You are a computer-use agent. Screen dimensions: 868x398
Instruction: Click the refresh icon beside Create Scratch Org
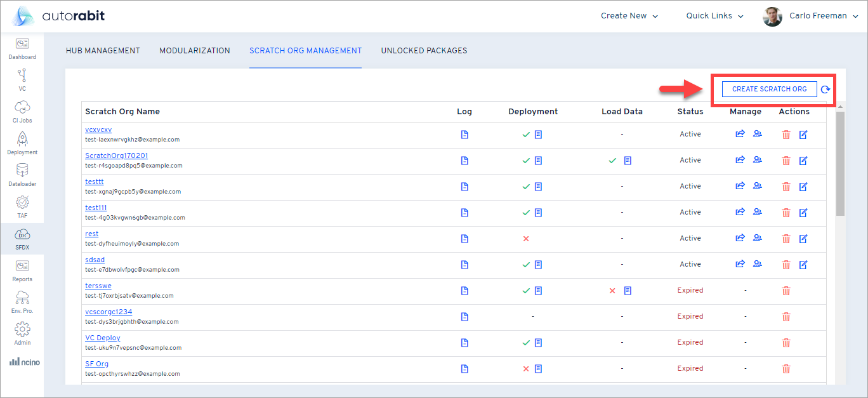click(825, 90)
